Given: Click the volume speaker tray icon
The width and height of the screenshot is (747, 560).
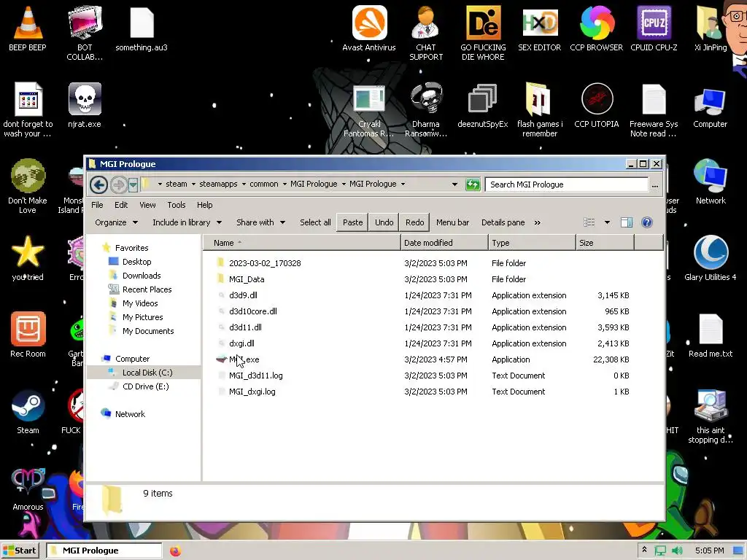Looking at the screenshot, I should (677, 551).
